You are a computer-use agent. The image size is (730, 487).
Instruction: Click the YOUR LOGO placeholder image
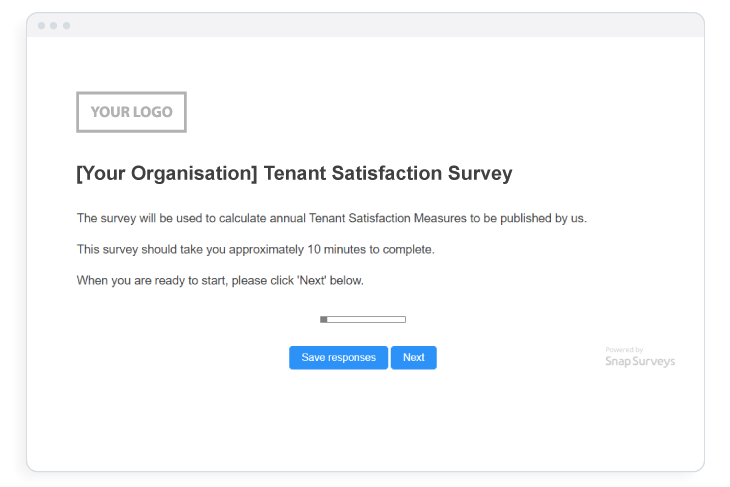pyautogui.click(x=132, y=112)
